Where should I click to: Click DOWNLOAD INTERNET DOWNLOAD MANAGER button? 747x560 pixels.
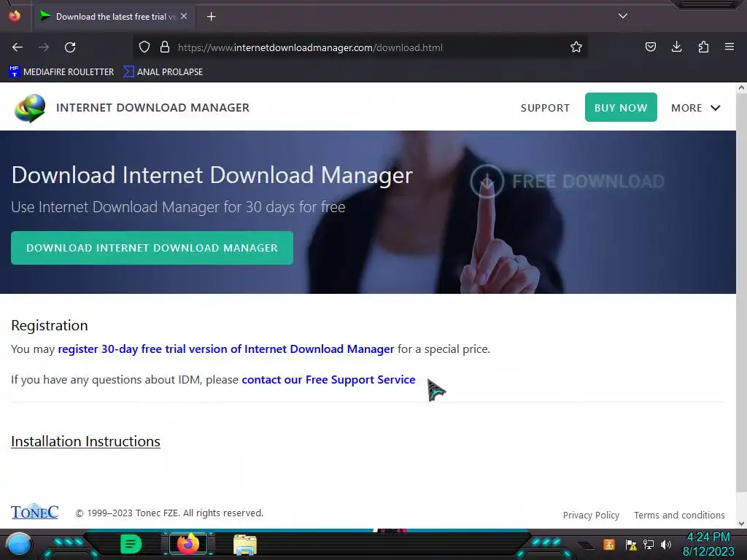pyautogui.click(x=152, y=248)
